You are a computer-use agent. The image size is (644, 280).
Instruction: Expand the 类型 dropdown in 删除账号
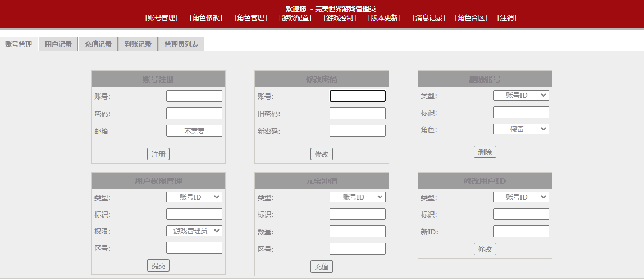click(x=520, y=96)
